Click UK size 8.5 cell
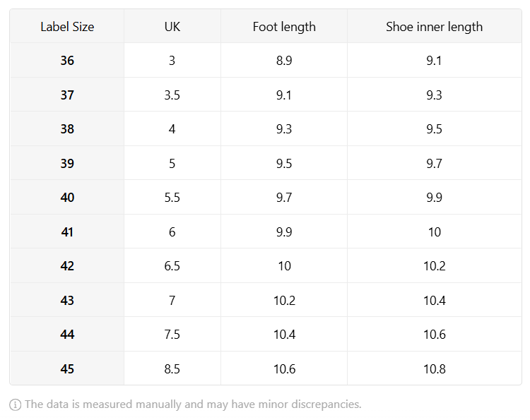The width and height of the screenshot is (530, 420). click(x=172, y=368)
